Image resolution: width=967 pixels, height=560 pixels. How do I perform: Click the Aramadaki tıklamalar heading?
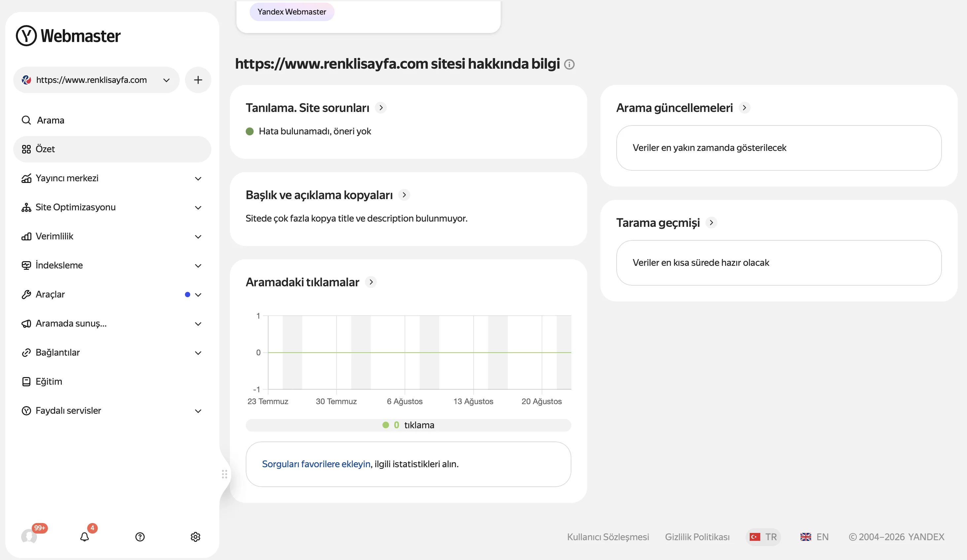(303, 282)
